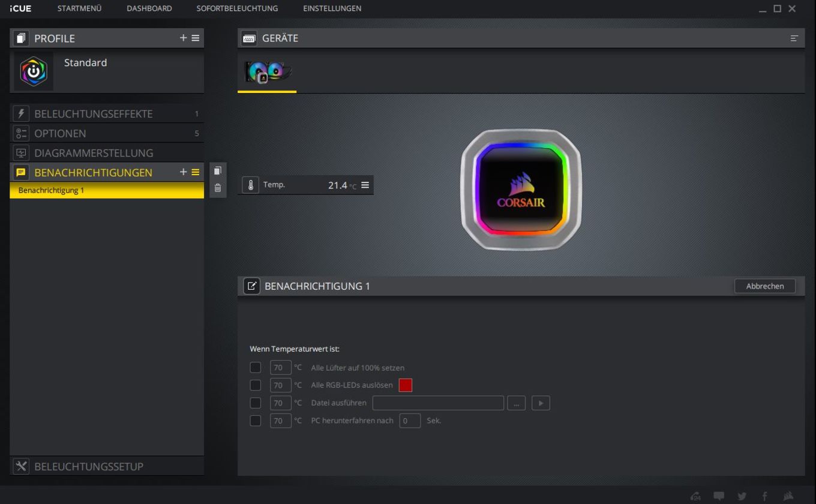Click the Datei ausführen file path field
The width and height of the screenshot is (816, 504).
438,403
